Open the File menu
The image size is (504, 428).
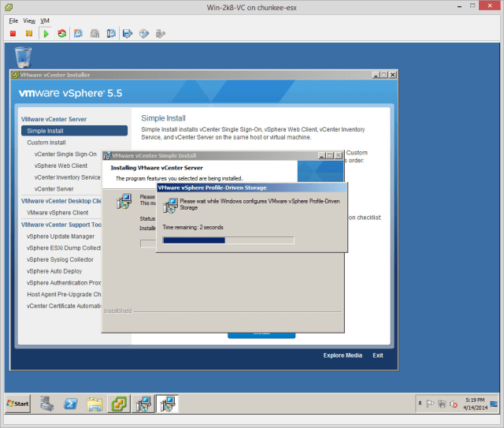click(x=13, y=21)
